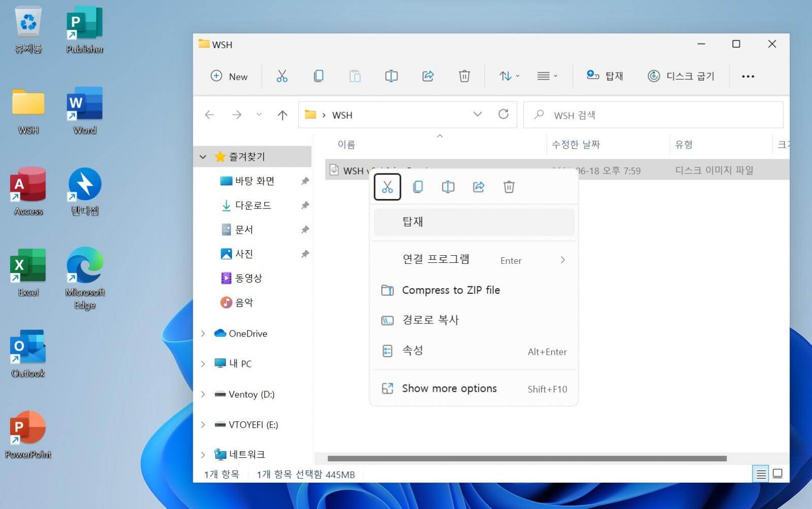Open the recent locations chevron
The image size is (812, 509).
[x=259, y=115]
